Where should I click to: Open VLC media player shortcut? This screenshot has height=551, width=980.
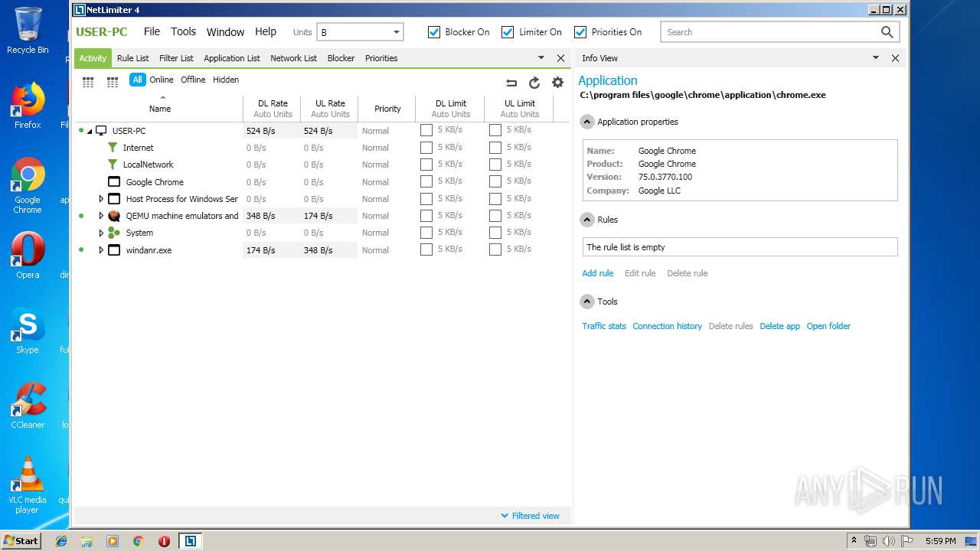click(28, 485)
